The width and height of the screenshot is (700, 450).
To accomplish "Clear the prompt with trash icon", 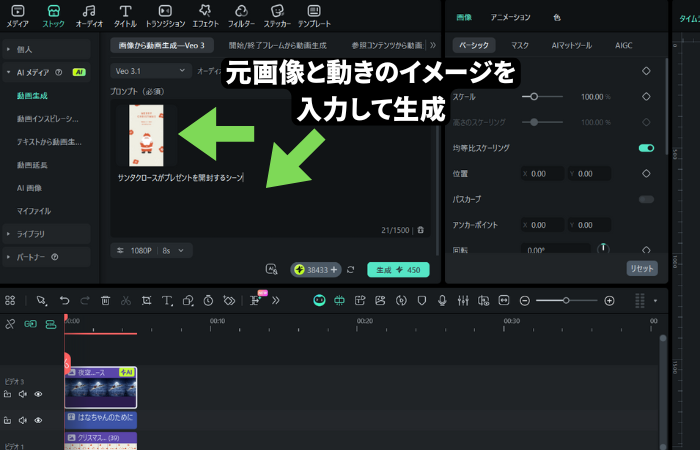I will (421, 230).
